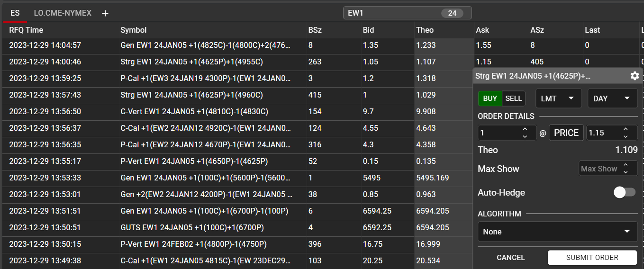Open the DAY time-in-force dropdown
644x269 pixels.
click(611, 99)
